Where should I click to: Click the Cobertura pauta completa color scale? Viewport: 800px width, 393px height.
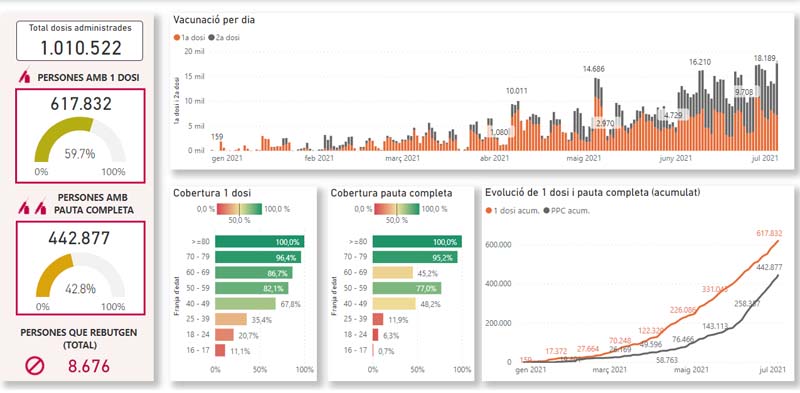(396, 209)
